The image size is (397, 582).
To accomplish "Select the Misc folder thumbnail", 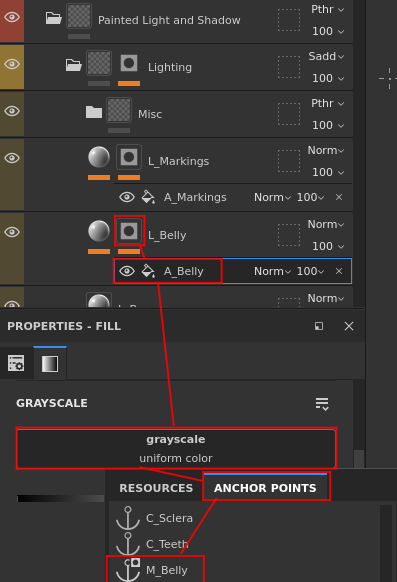I will [119, 110].
